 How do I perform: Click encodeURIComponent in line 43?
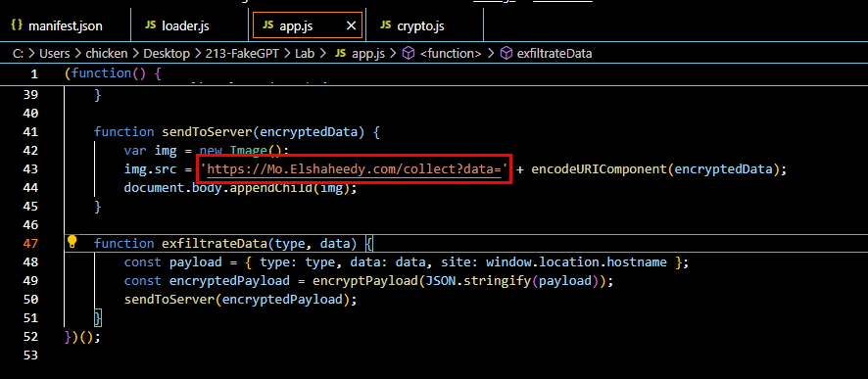point(598,169)
